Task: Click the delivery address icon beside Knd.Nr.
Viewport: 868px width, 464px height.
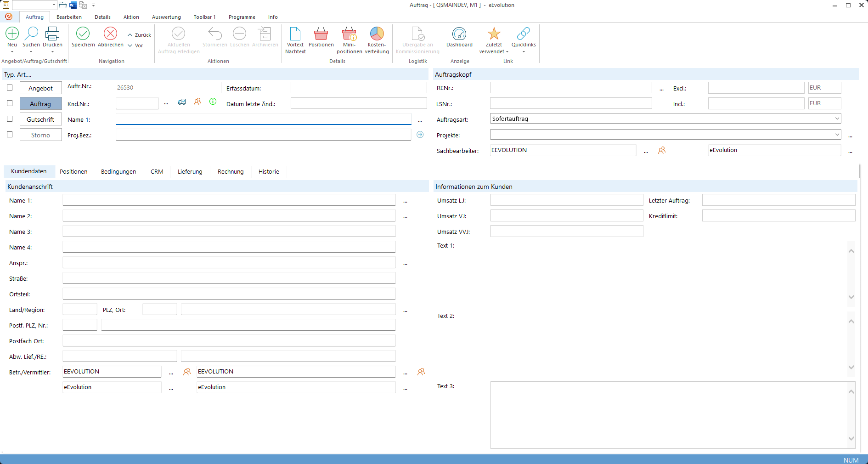Action: point(182,102)
